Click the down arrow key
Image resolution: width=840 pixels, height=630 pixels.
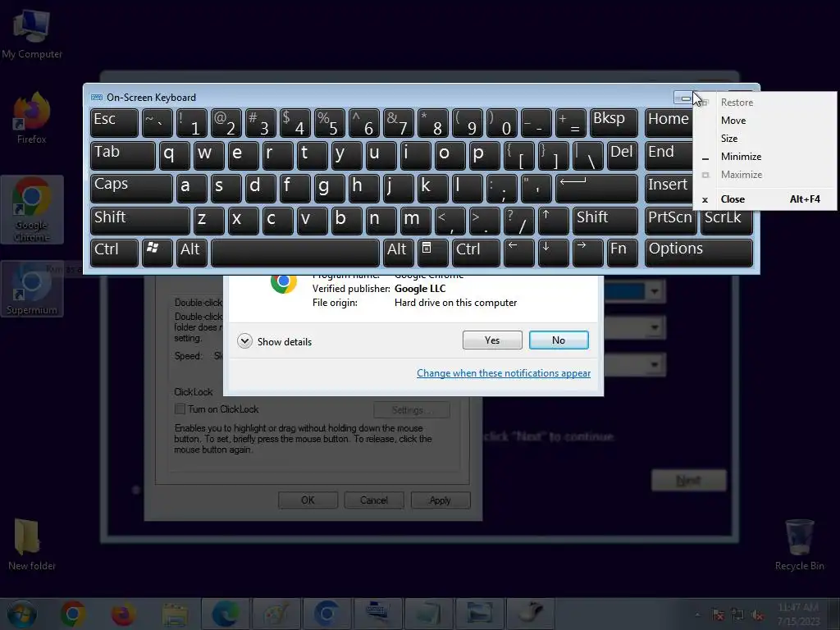coord(553,253)
